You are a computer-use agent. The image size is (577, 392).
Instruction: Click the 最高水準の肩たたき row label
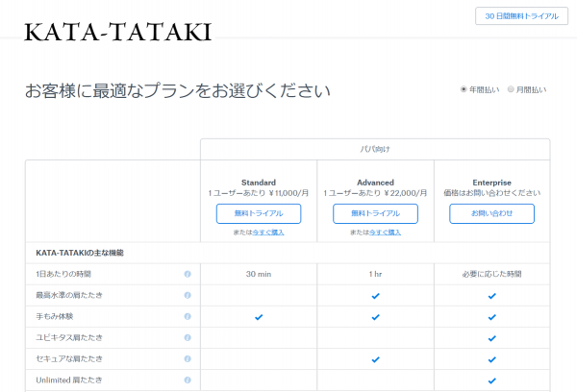(x=69, y=295)
